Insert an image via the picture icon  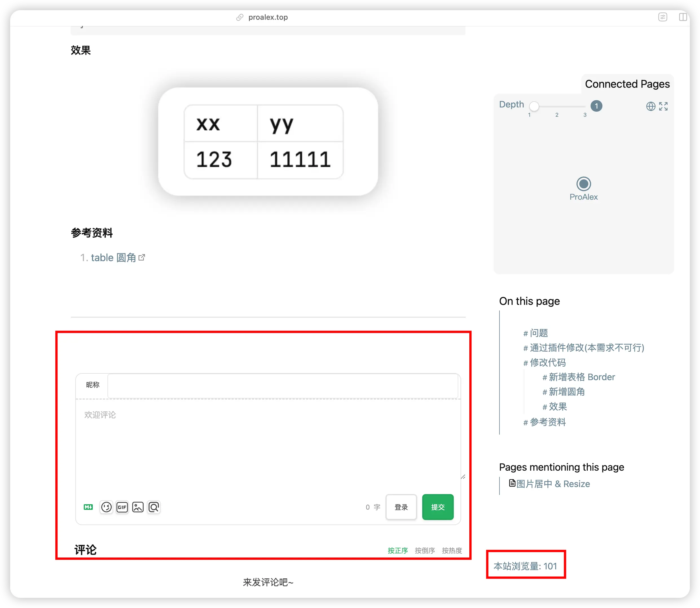point(138,507)
